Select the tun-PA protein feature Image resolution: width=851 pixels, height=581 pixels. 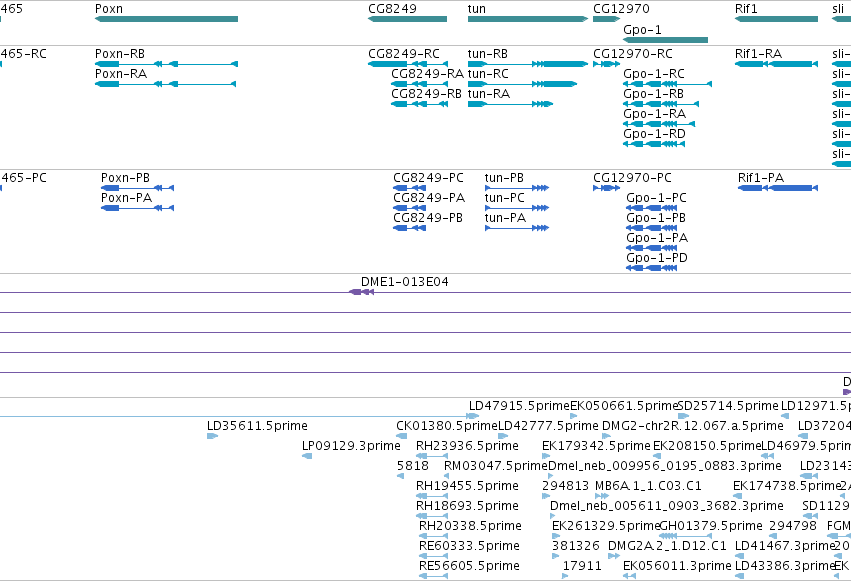pyautogui.click(x=517, y=228)
